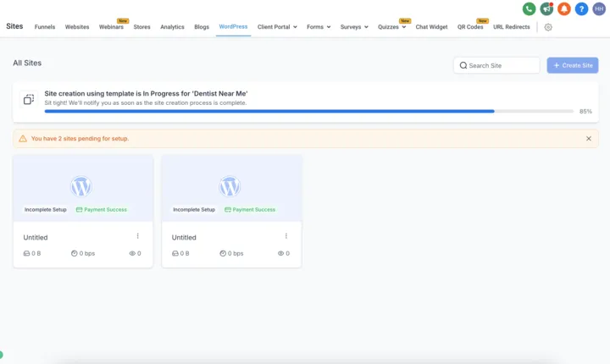
Task: Click the site creation progress bar
Action: coord(309,111)
